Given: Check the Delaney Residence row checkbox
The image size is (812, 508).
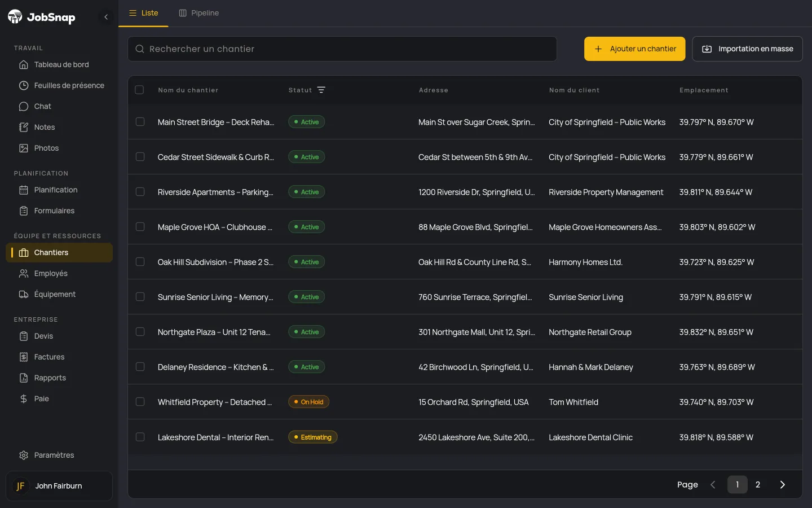Looking at the screenshot, I should pos(140,367).
